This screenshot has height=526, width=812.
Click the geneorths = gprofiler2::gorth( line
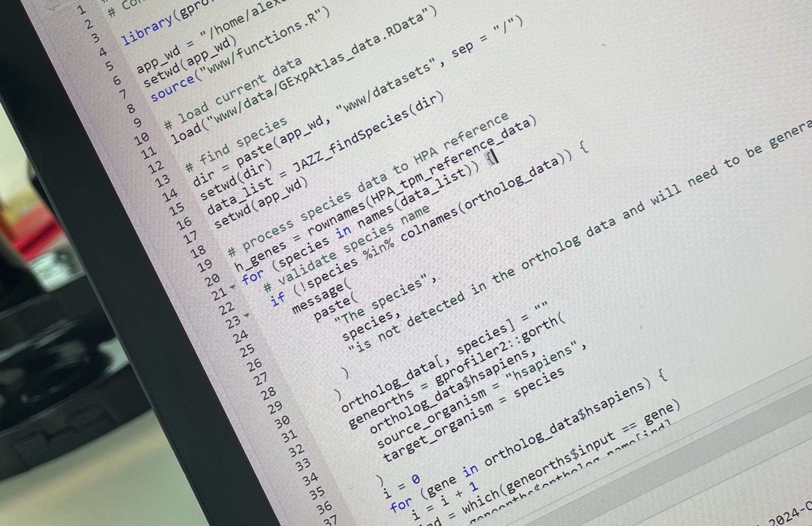457,371
